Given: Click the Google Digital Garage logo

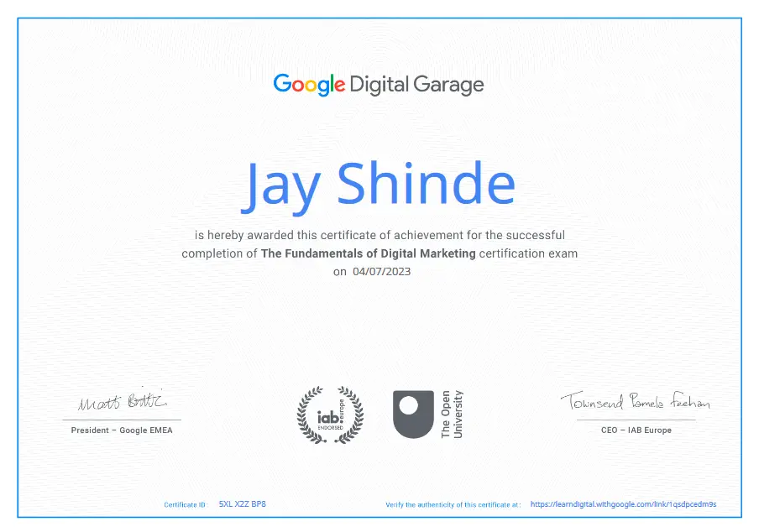Looking at the screenshot, I should (x=379, y=85).
